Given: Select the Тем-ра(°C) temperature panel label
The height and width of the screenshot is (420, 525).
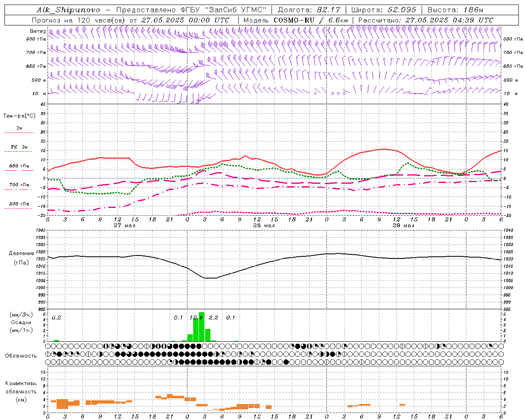Looking at the screenshot, I should point(19,116).
